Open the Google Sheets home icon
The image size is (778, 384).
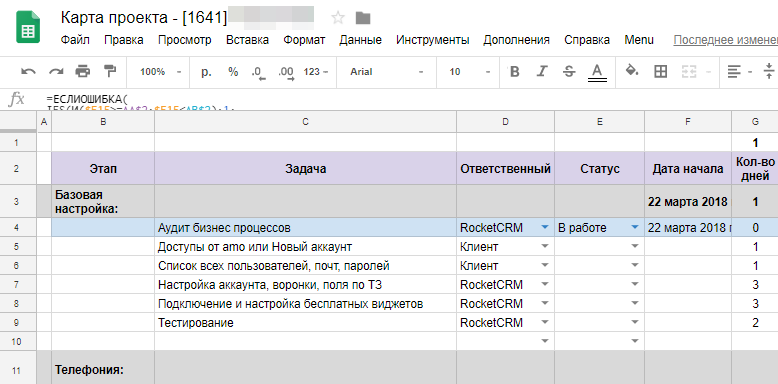pyautogui.click(x=28, y=27)
